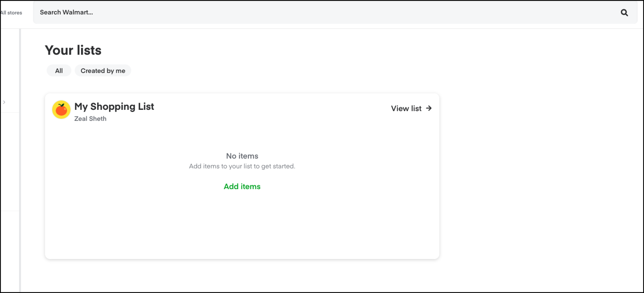
Task: Click the magnifying glass search icon
Action: click(624, 13)
